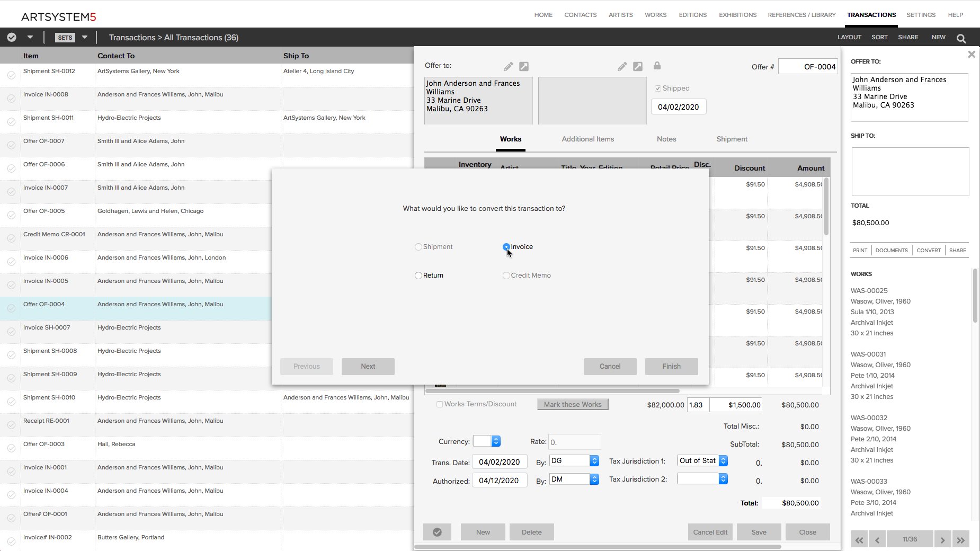Image resolution: width=980 pixels, height=551 pixels.
Task: Click the Rate input field
Action: click(x=574, y=441)
